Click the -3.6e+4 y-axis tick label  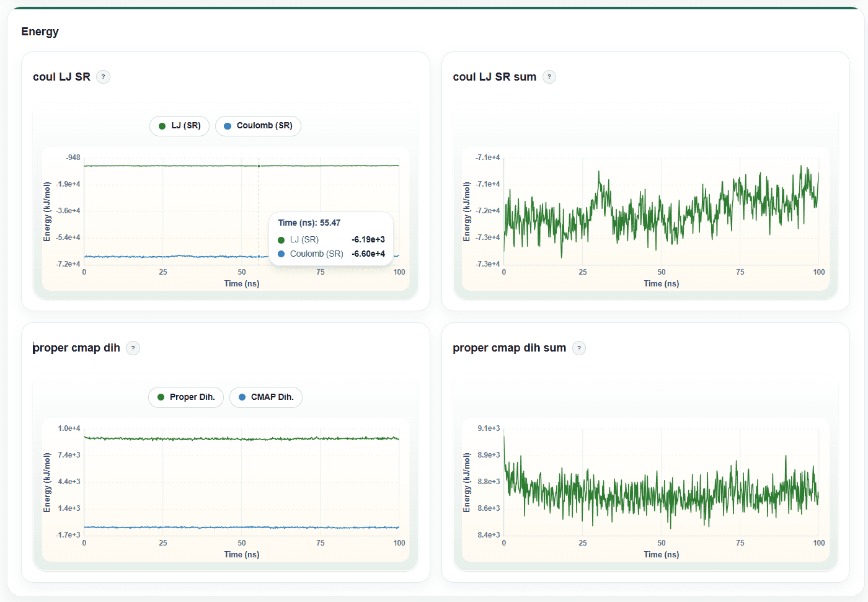pyautogui.click(x=68, y=211)
